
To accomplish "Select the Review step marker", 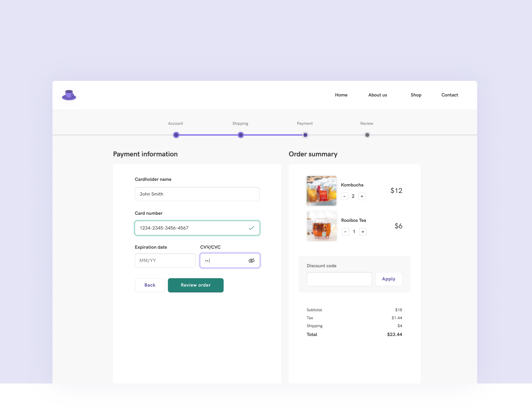I will (x=367, y=135).
